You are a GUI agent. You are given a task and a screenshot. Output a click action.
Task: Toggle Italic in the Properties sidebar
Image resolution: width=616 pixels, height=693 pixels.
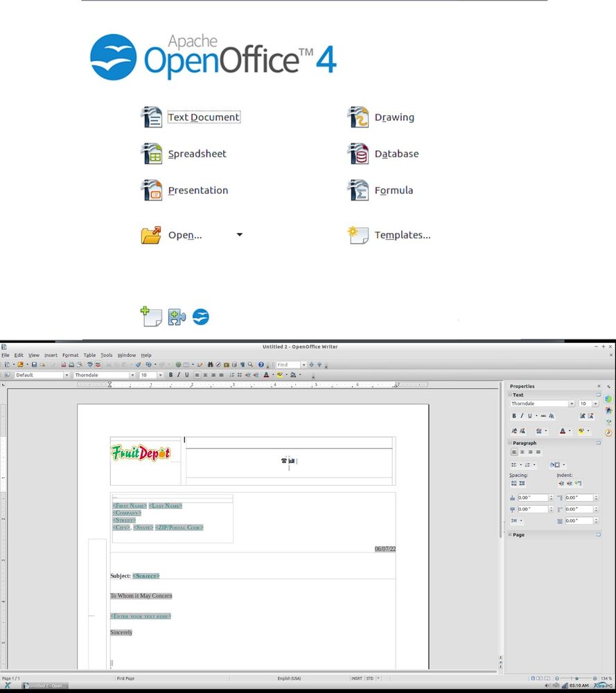[x=522, y=416]
